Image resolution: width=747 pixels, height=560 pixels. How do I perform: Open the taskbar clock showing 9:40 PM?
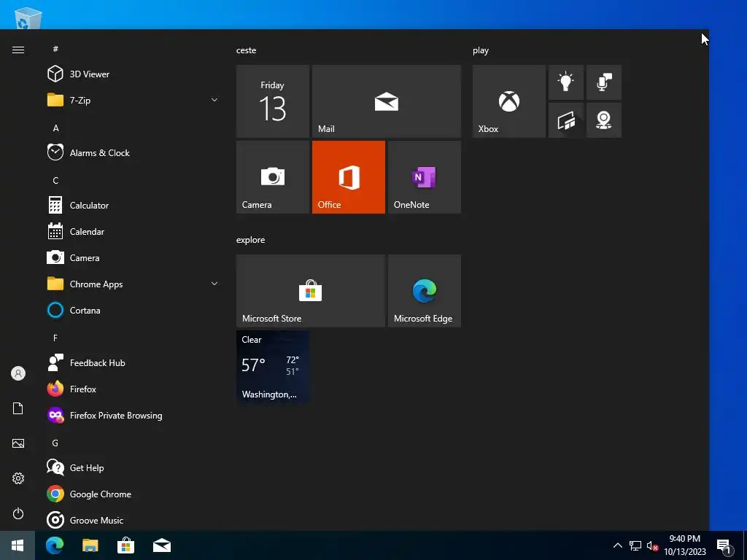click(685, 545)
